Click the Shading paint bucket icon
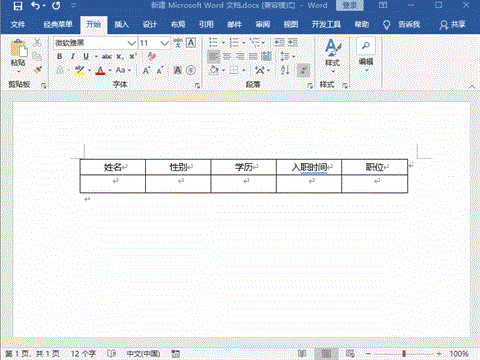480x360 pixels. (x=214, y=70)
